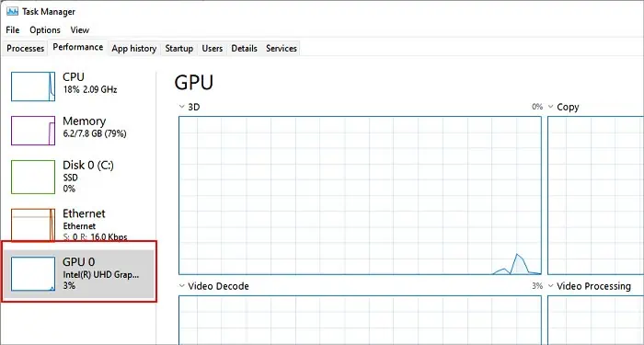644x345 pixels.
Task: Select the Memory mini graph thumbnail
Action: coord(33,131)
